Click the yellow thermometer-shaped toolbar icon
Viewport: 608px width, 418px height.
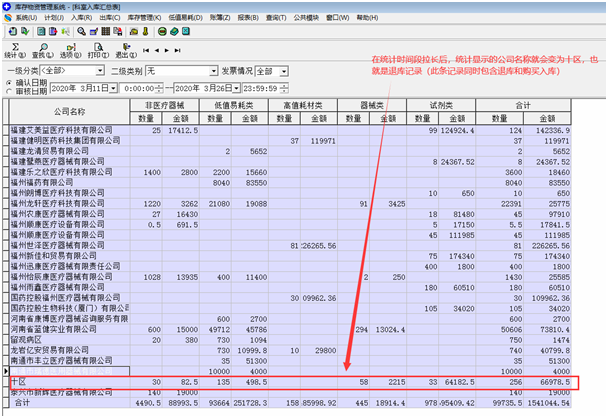146,31
